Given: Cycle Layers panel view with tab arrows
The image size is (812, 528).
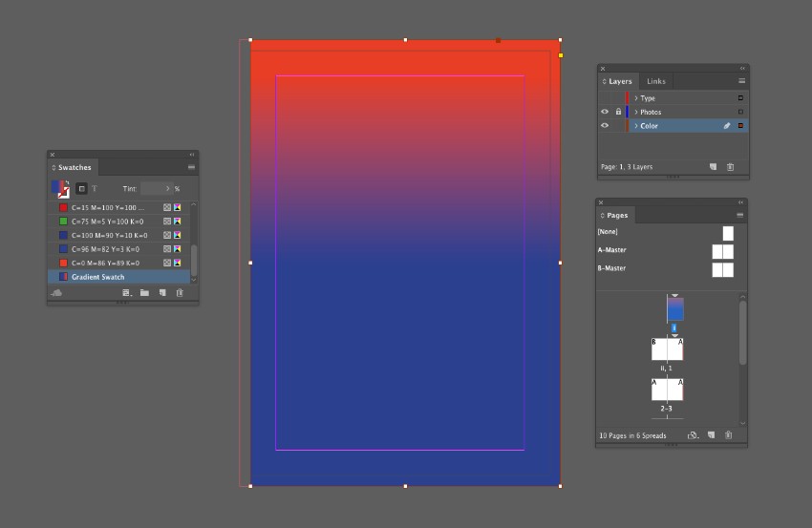Looking at the screenshot, I should point(605,81).
